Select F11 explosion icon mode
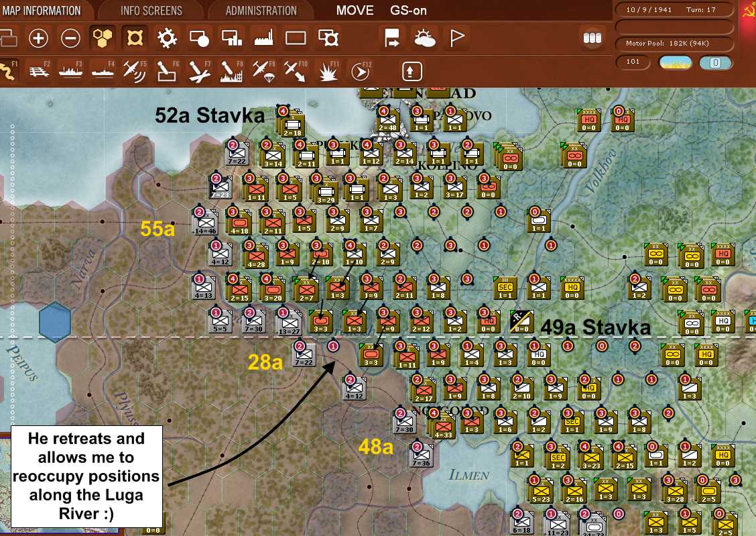This screenshot has width=756, height=536. click(328, 72)
